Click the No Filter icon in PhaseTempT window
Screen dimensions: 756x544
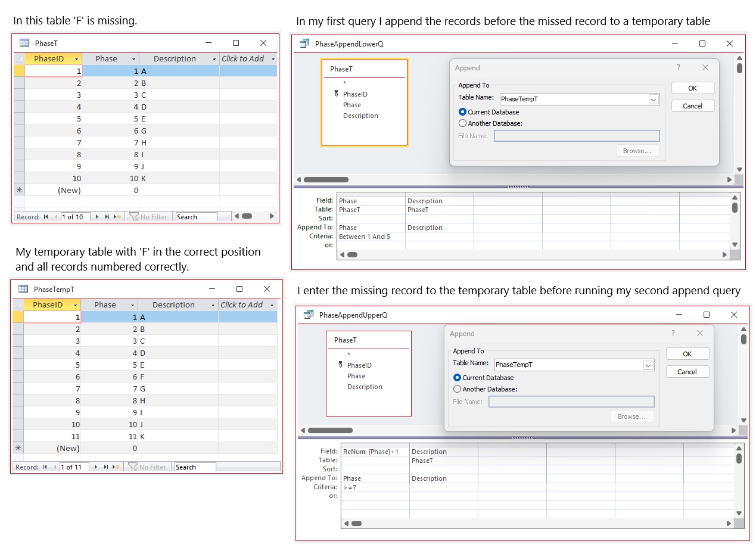coord(132,467)
